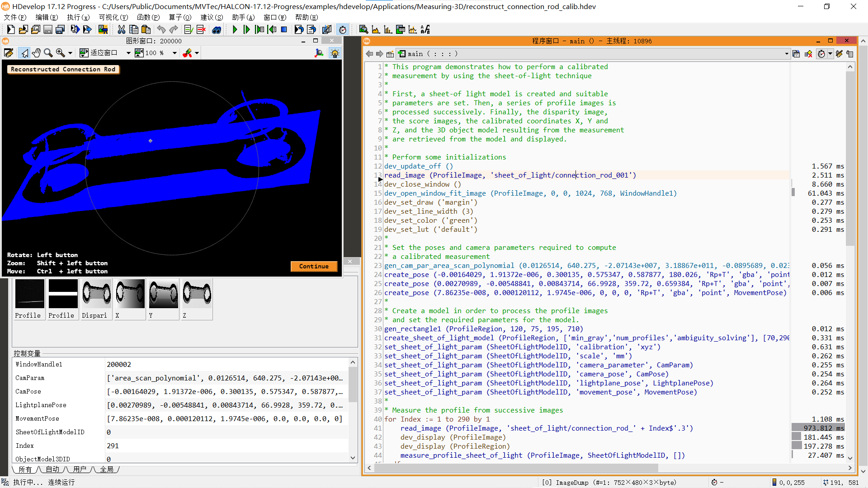Click the magnifier zoom tool in graphics window

point(48,53)
